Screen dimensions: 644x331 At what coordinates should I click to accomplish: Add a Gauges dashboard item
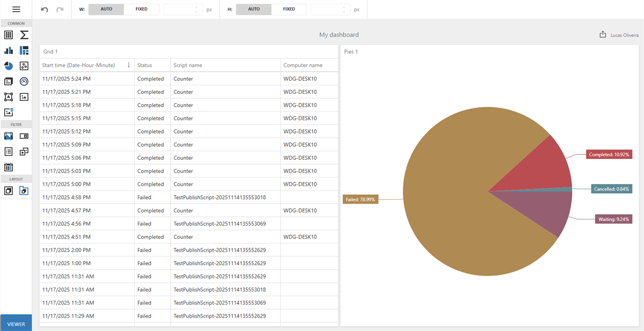24,81
